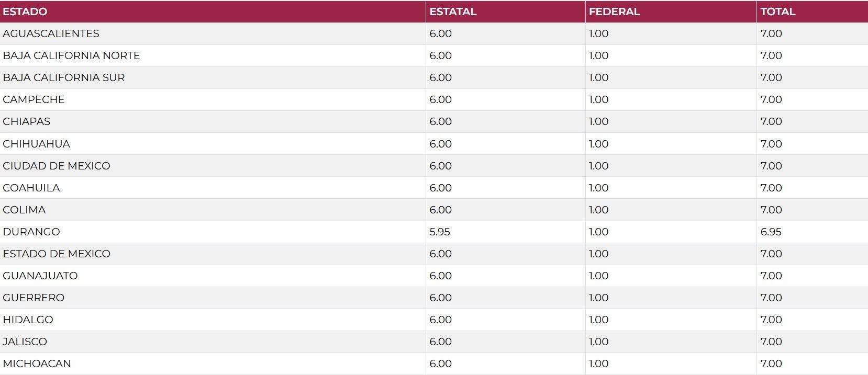Click Durango's 5.95 estatal value
Image resolution: width=868 pixels, height=375 pixels.
pyautogui.click(x=440, y=232)
